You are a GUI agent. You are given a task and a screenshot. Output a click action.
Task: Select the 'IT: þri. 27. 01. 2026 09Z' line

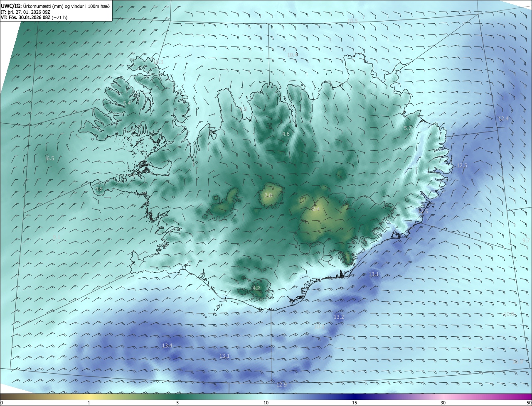[26, 12]
